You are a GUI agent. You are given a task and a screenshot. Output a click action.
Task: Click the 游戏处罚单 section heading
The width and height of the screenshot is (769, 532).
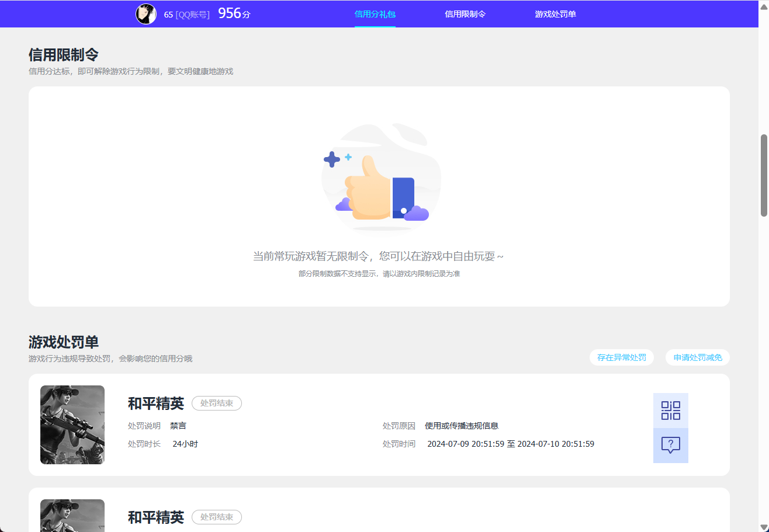tap(64, 342)
